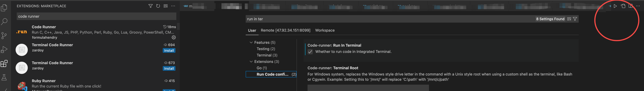Image resolution: width=644 pixels, height=91 pixels.
Task: Collapse the Features settings group
Action: (251, 43)
